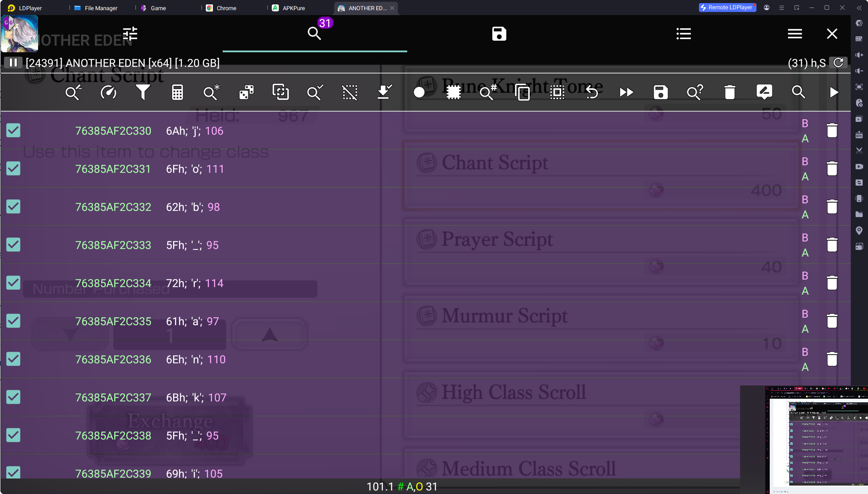The width and height of the screenshot is (868, 494).
Task: Open the memory editor list tab
Action: click(x=684, y=34)
